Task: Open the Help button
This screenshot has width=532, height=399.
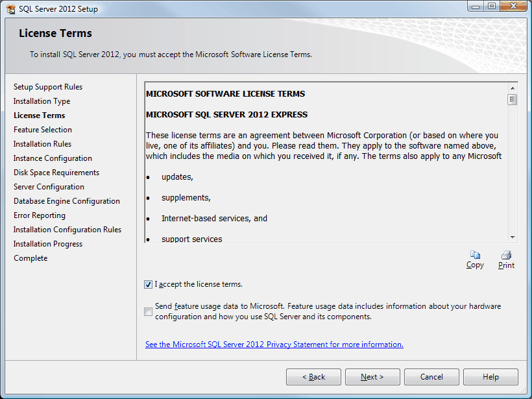Action: coord(490,377)
